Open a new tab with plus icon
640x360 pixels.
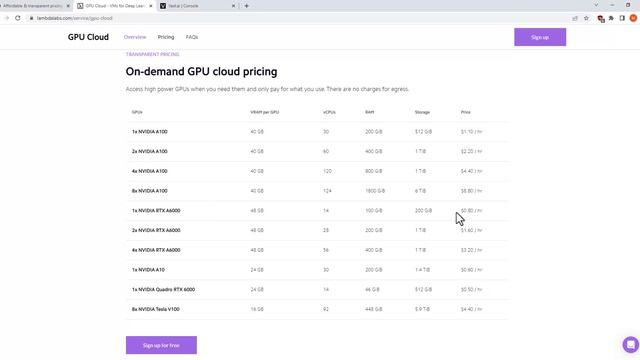247,6
